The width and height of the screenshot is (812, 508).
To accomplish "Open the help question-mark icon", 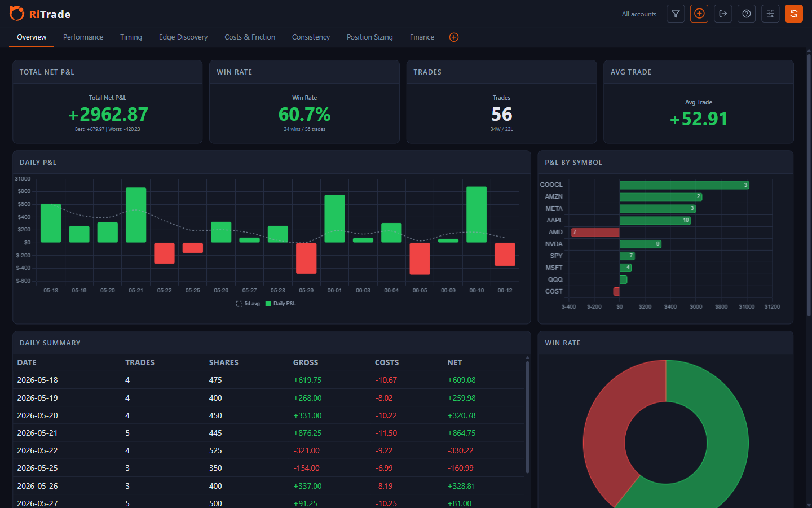I will [x=747, y=14].
